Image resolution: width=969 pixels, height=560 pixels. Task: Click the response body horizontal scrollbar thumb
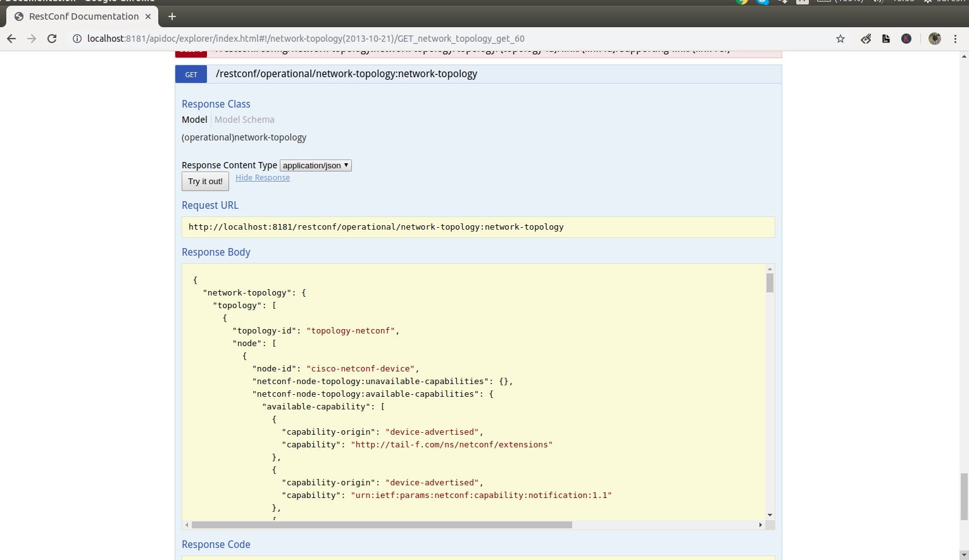click(x=382, y=525)
